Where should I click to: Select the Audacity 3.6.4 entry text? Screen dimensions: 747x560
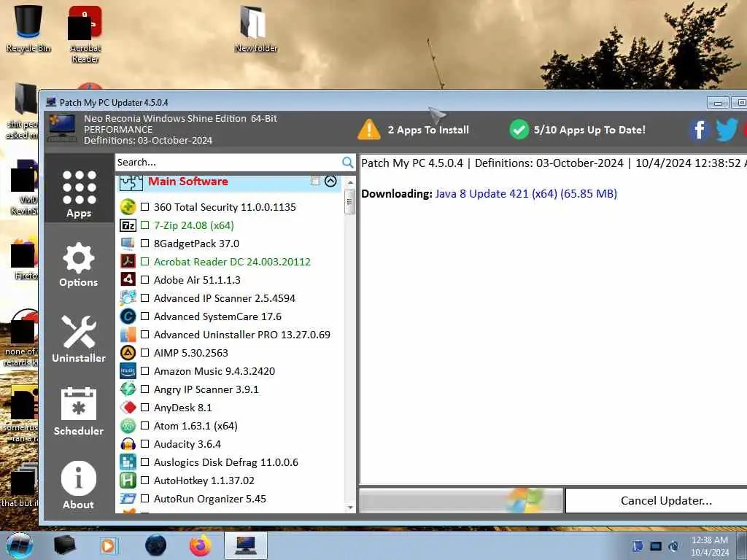tap(187, 444)
